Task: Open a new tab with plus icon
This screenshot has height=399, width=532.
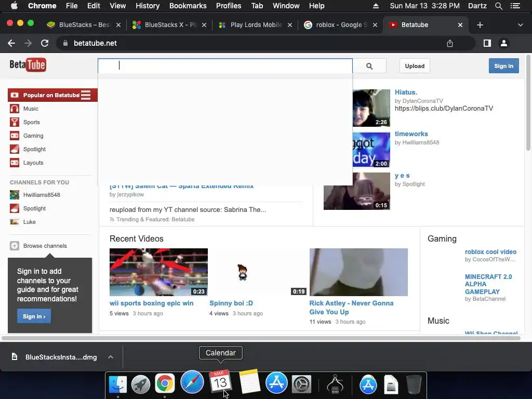Action: click(480, 25)
